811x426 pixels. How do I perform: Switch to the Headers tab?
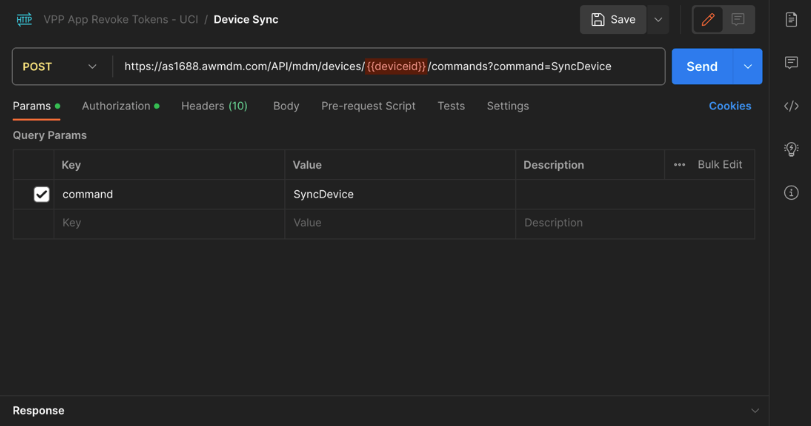point(213,106)
